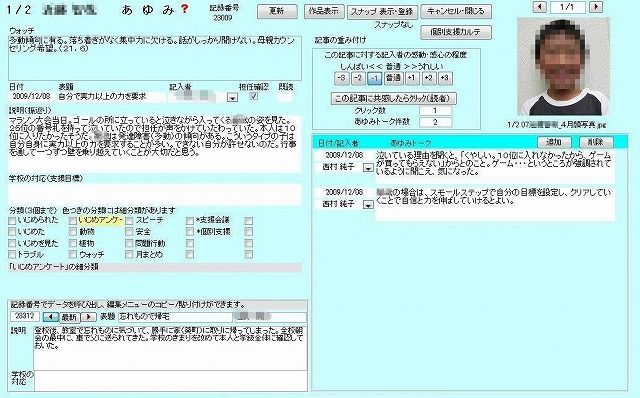Enable the ウォッチ category checkbox

click(x=73, y=255)
